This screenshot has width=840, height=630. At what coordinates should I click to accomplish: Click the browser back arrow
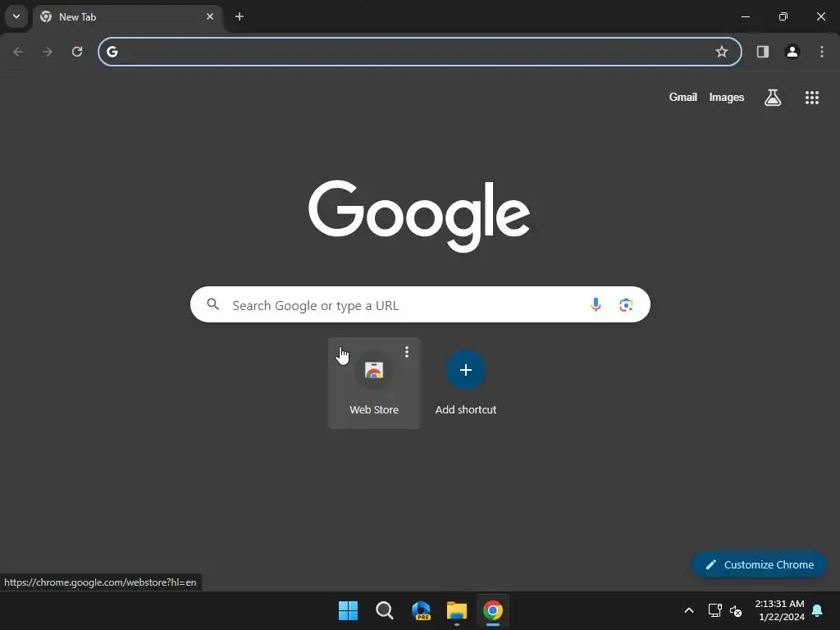coord(18,52)
